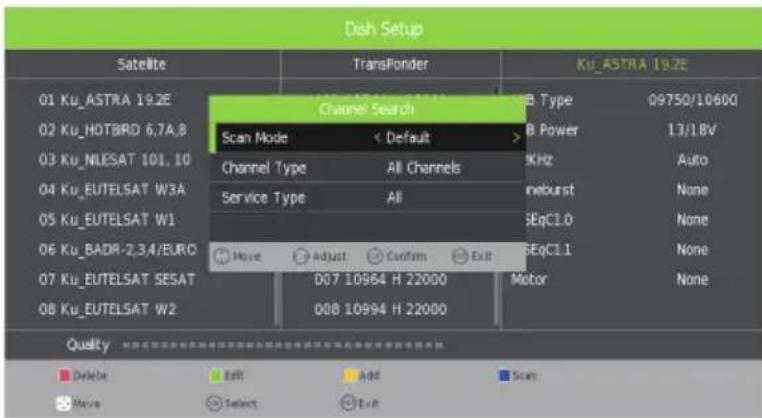Click the Exit icon in bottom footer

coord(348,403)
